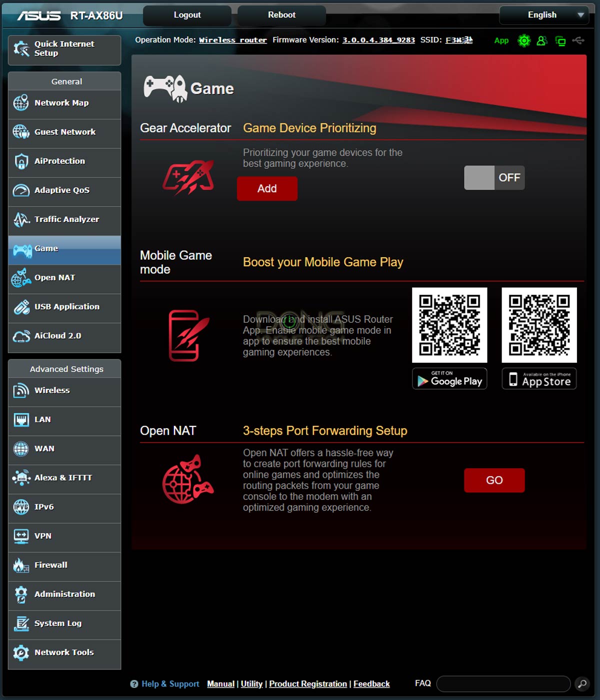600x700 pixels.
Task: Click the connected clients user icon
Action: pyautogui.click(x=541, y=41)
